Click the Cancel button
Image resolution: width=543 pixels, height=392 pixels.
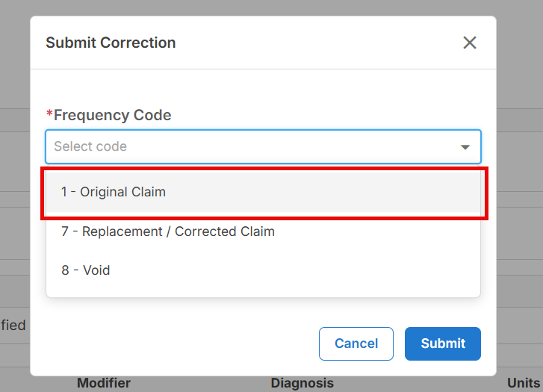pos(356,343)
